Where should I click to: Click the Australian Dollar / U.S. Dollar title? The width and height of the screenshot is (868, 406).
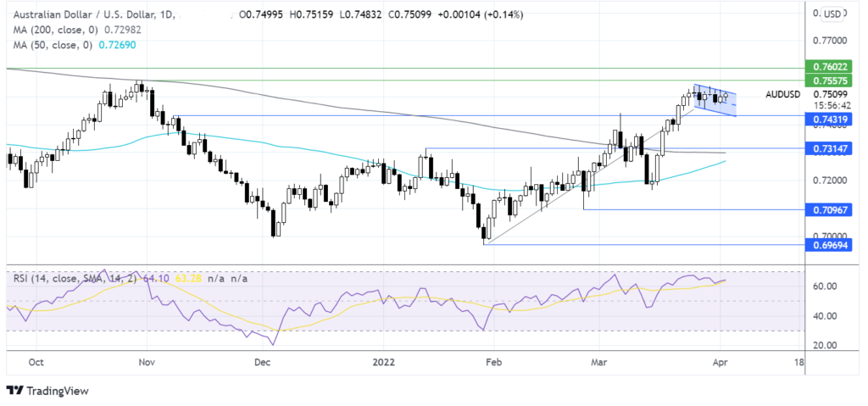pyautogui.click(x=92, y=15)
